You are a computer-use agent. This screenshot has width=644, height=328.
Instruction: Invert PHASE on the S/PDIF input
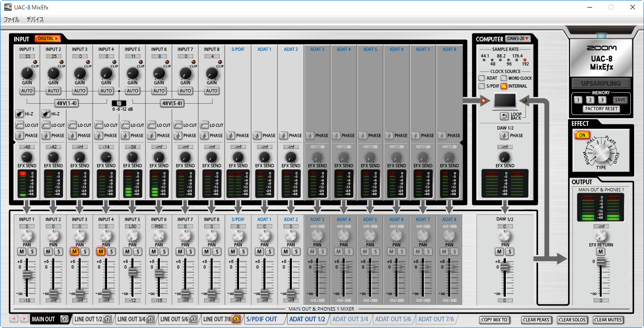point(231,136)
